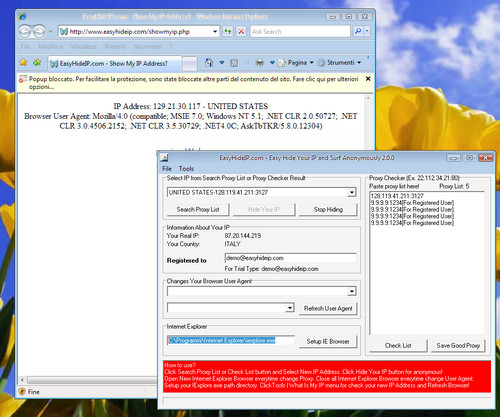The image size is (500, 417).
Task: Click the RSS feeds icon in IE toolbar
Action: point(234,63)
